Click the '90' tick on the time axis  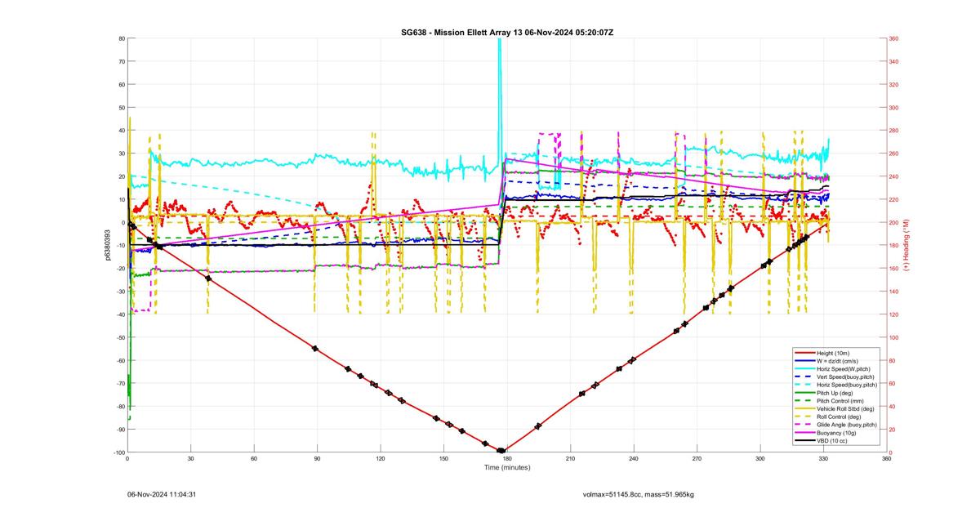tap(317, 459)
